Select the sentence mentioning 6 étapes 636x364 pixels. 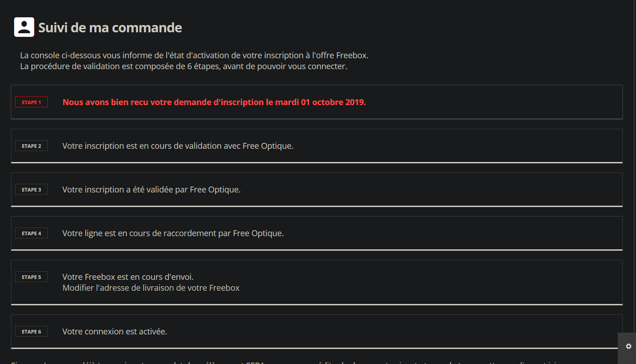(183, 66)
